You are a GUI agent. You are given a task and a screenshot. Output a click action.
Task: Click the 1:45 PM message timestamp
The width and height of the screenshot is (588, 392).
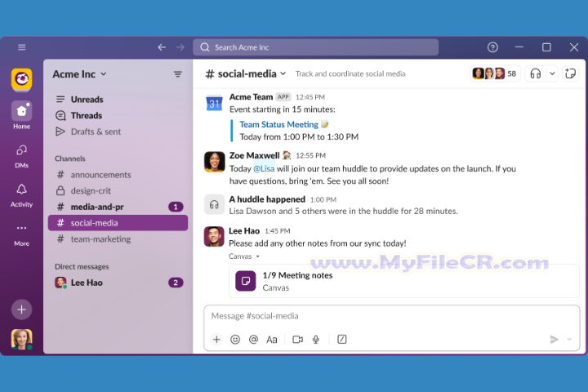tap(278, 231)
